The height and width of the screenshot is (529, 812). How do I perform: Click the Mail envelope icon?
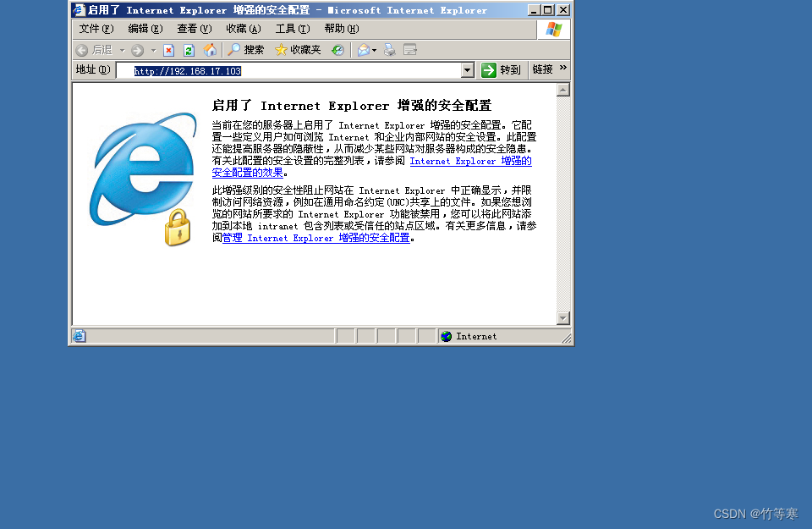coord(364,50)
